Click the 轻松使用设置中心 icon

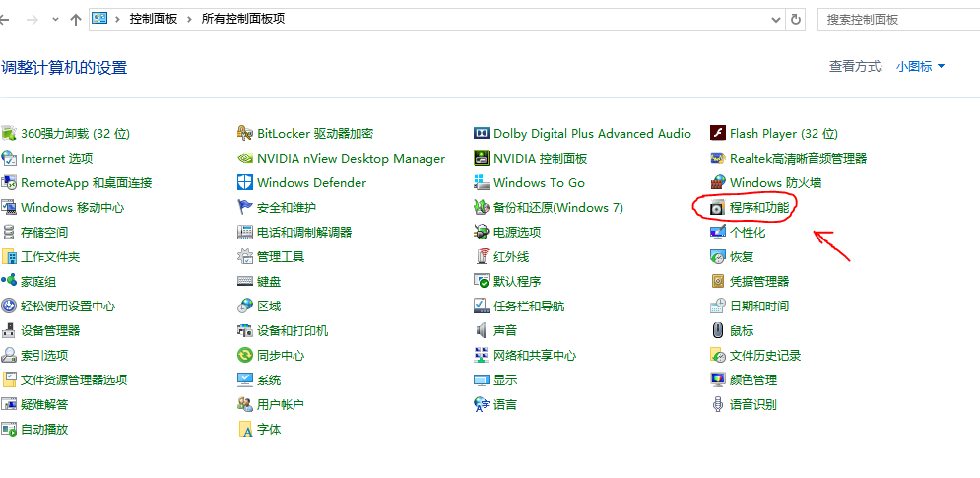pos(8,306)
